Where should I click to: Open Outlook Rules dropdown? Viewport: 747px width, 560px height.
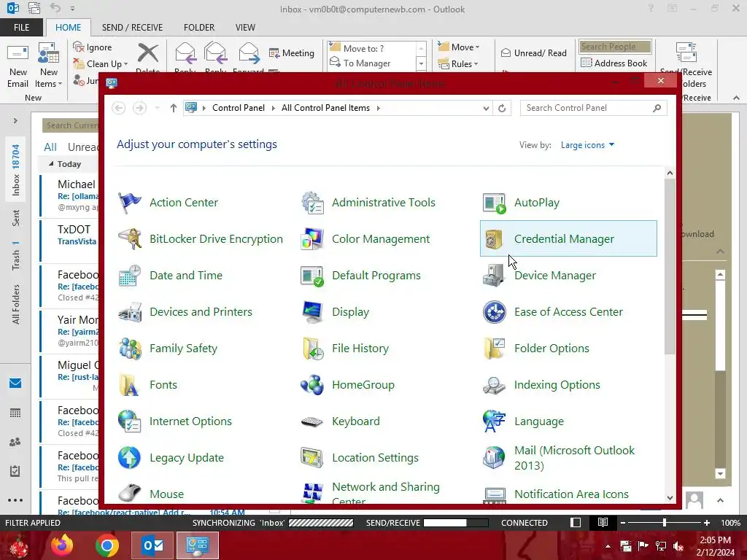click(x=458, y=64)
